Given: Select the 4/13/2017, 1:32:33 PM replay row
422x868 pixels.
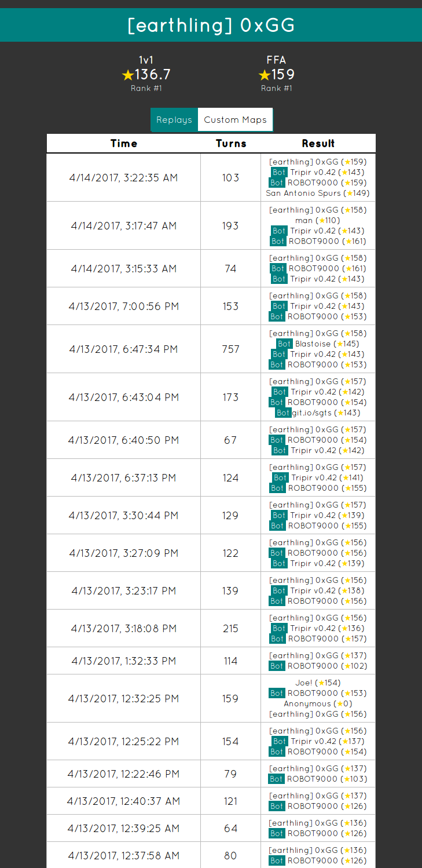Looking at the screenshot, I should pos(123,661).
